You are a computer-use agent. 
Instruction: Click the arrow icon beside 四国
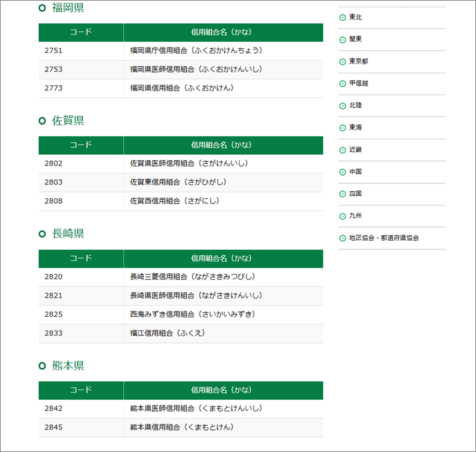tap(343, 194)
